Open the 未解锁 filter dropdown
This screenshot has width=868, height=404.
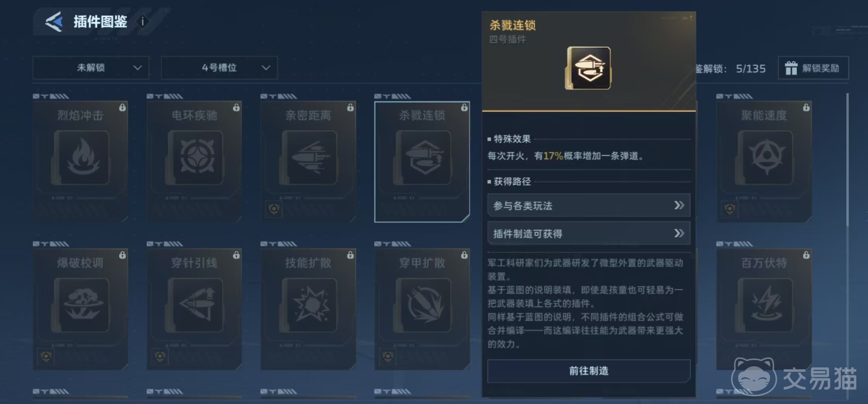pyautogui.click(x=91, y=68)
